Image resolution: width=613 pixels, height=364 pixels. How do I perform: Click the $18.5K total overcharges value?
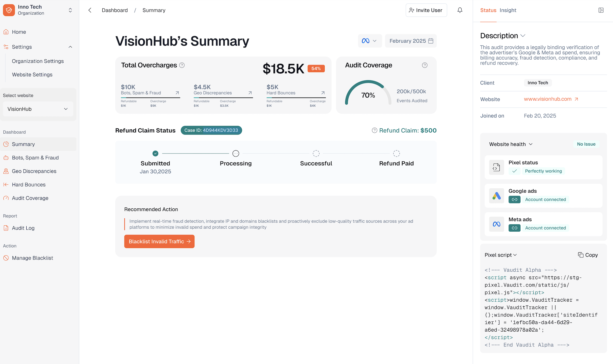(283, 69)
